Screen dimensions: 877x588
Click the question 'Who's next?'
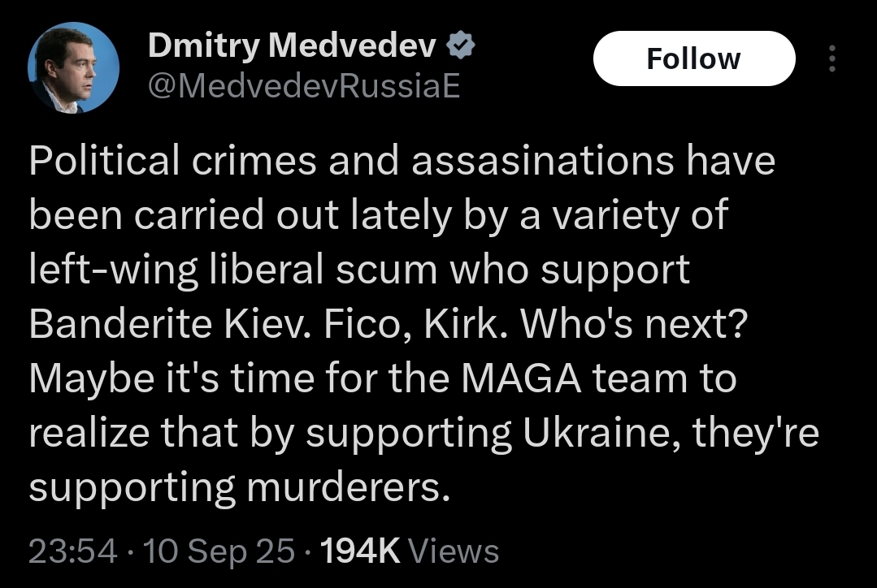click(x=634, y=324)
